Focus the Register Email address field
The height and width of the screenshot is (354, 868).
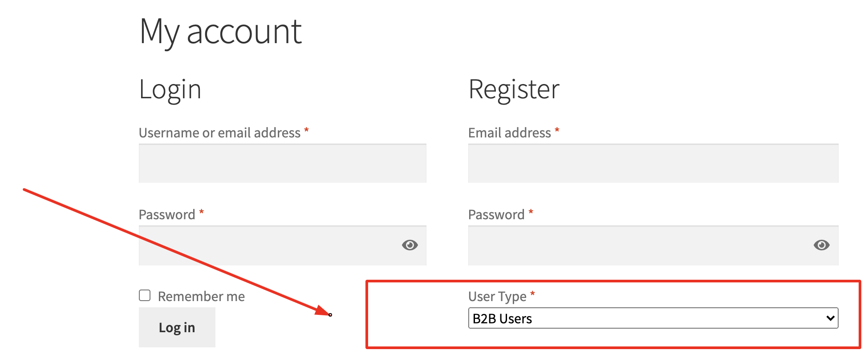[x=653, y=163]
